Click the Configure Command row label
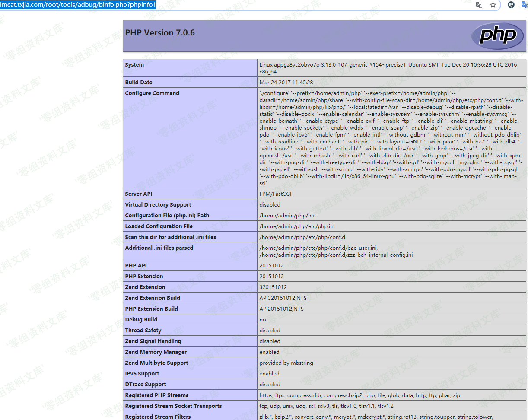 (x=153, y=93)
